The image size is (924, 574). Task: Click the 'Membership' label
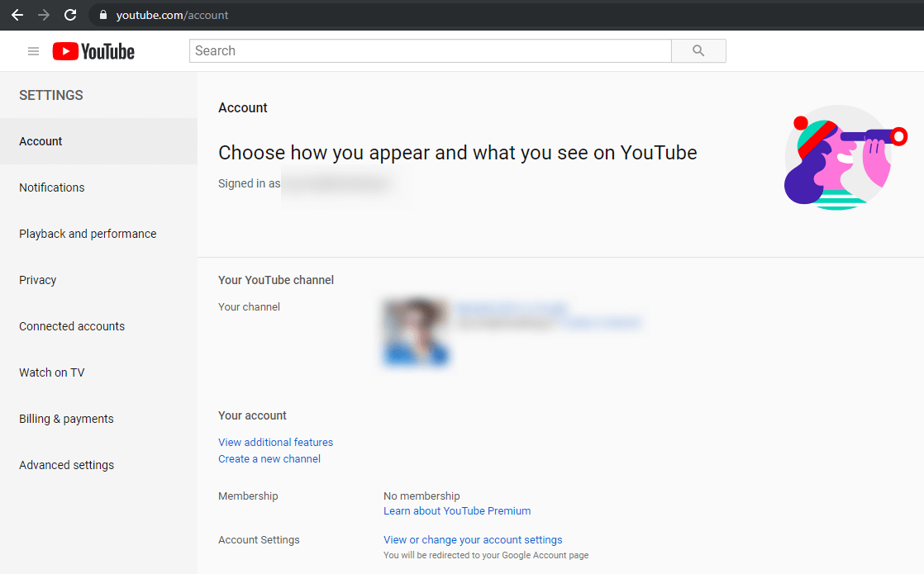pyautogui.click(x=248, y=496)
